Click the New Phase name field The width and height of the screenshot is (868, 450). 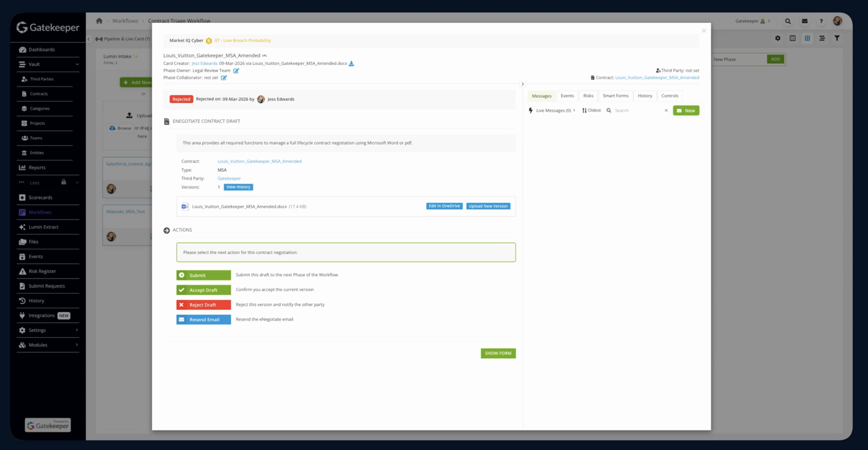(739, 59)
